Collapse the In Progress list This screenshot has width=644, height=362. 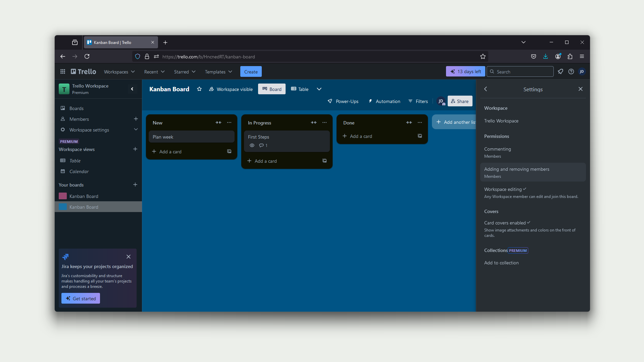[x=314, y=122]
